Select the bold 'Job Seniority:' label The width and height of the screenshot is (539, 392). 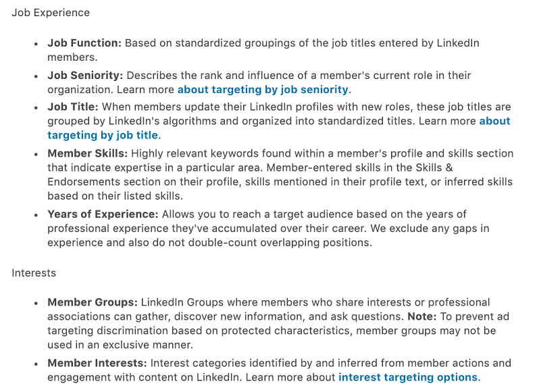(x=85, y=75)
